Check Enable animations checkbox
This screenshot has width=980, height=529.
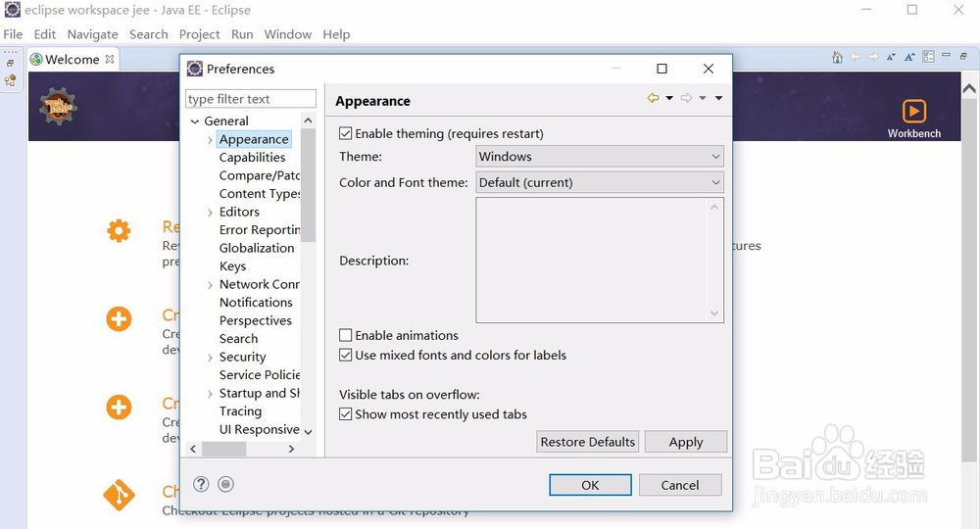pyautogui.click(x=345, y=335)
